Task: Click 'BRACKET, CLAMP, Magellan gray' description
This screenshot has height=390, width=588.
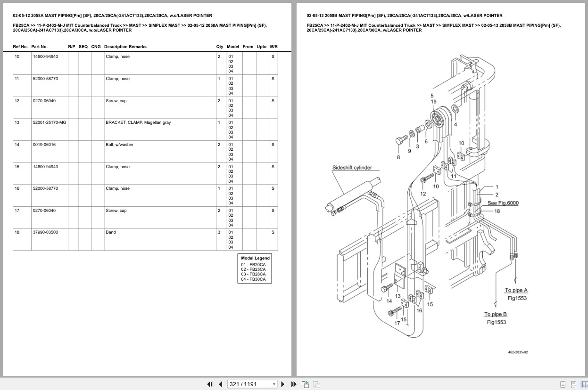Action: pos(138,122)
